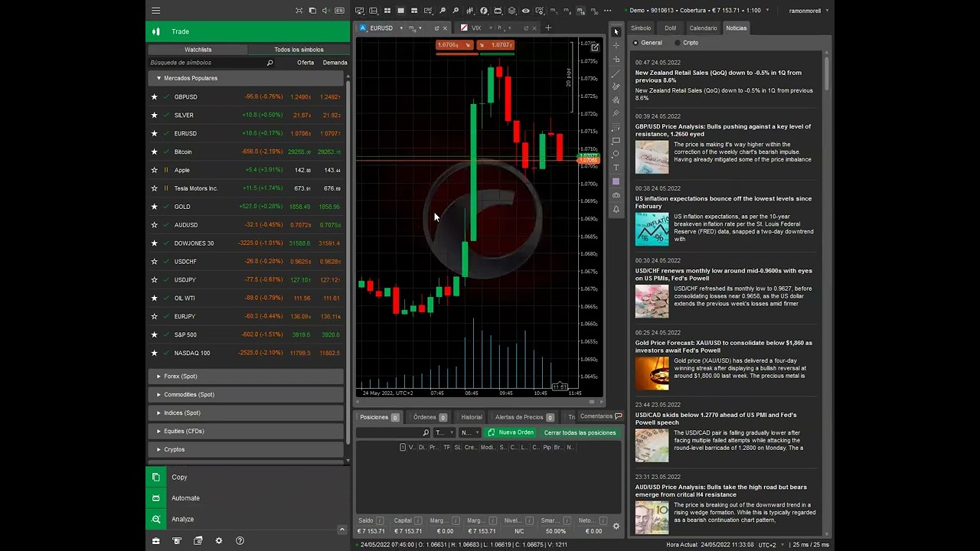Click Cerrar todas las posiciones button
This screenshot has height=551, width=980.
(x=580, y=432)
